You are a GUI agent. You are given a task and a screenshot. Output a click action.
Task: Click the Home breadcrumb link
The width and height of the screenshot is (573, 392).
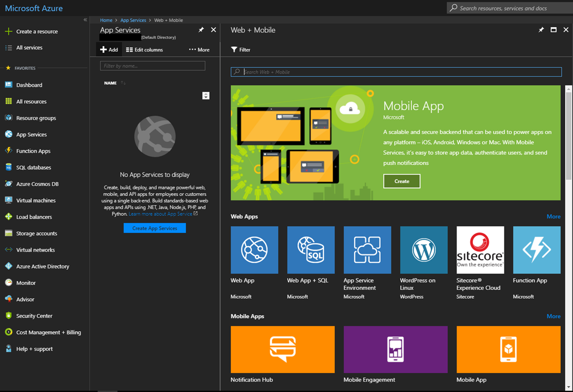pos(106,20)
